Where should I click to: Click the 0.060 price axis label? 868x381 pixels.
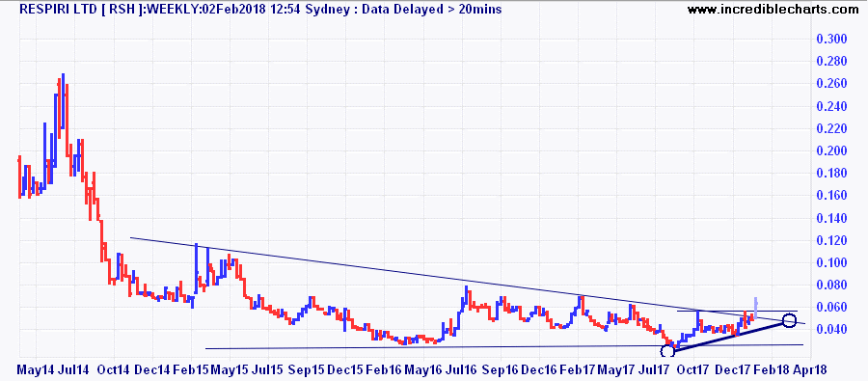click(832, 308)
